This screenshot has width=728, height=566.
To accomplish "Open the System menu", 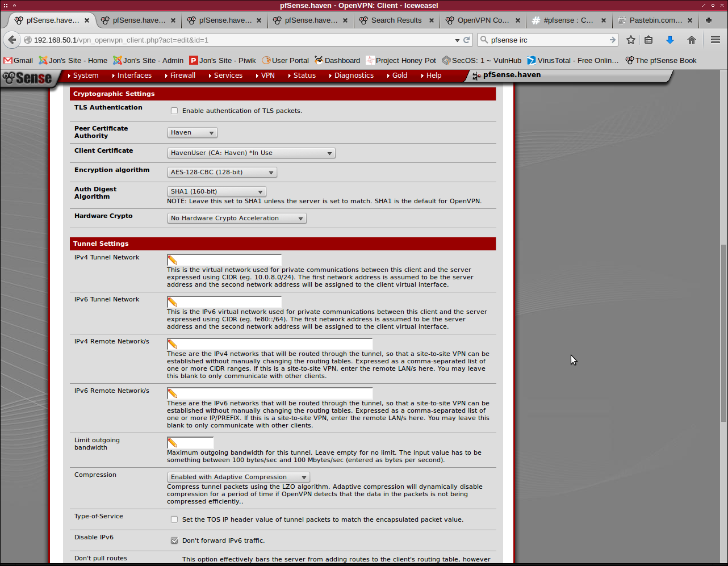I will pyautogui.click(x=83, y=76).
